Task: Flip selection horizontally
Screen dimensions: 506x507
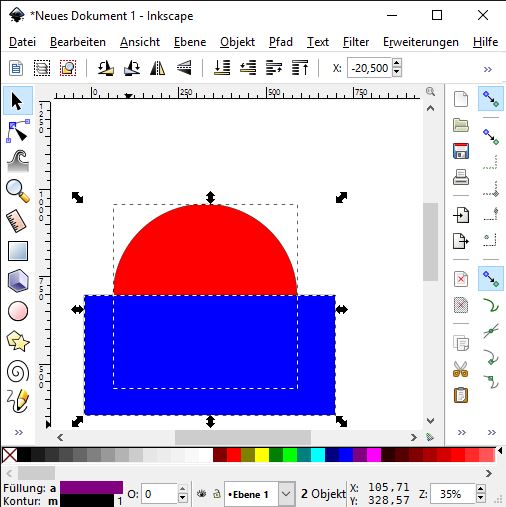Action: pyautogui.click(x=157, y=68)
